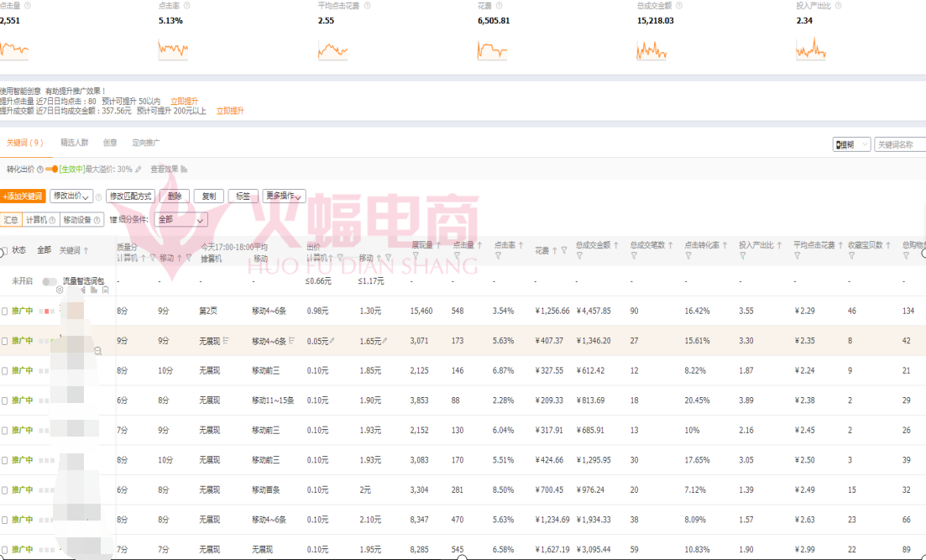Click the first 立即提升 link

coord(184,101)
